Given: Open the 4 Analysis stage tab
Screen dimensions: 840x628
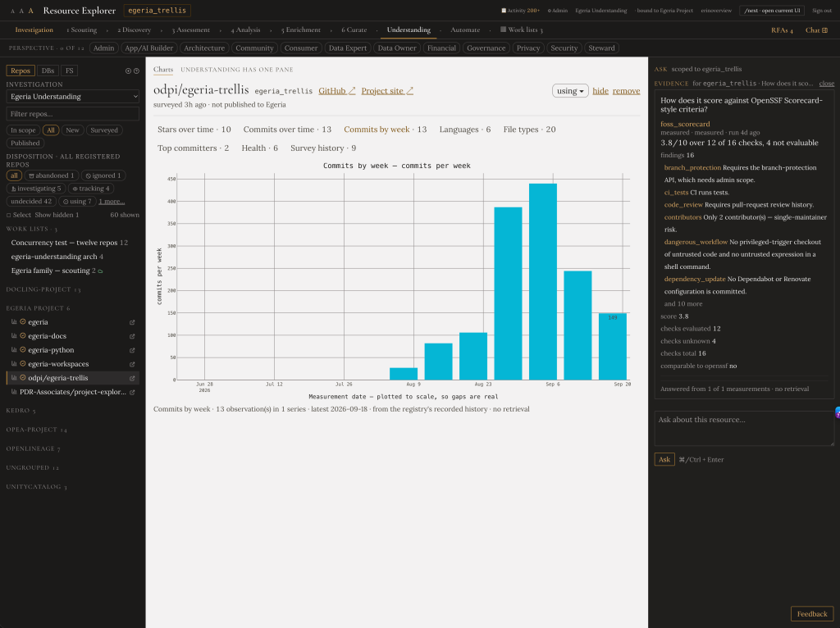Looking at the screenshot, I should [x=245, y=30].
